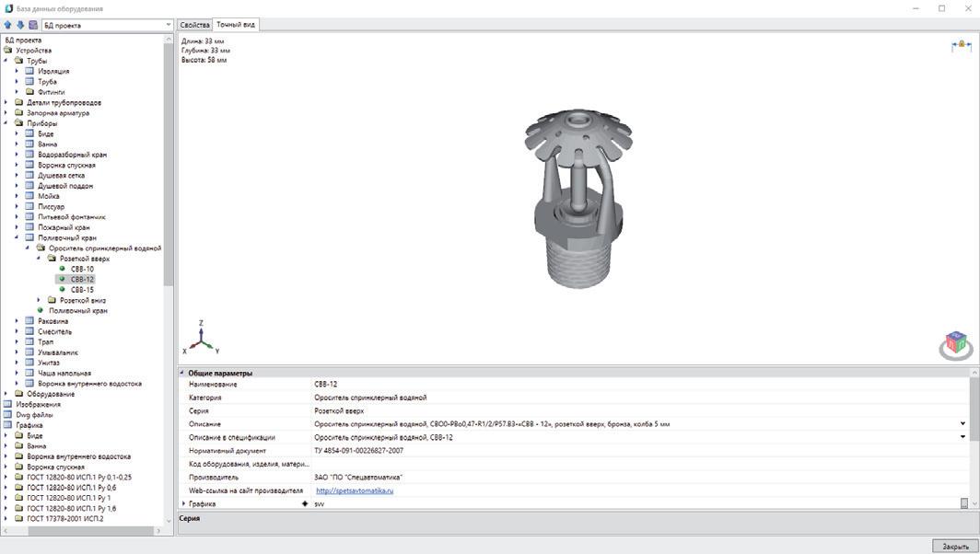Open the Описание field dropdown arrow

coord(962,423)
